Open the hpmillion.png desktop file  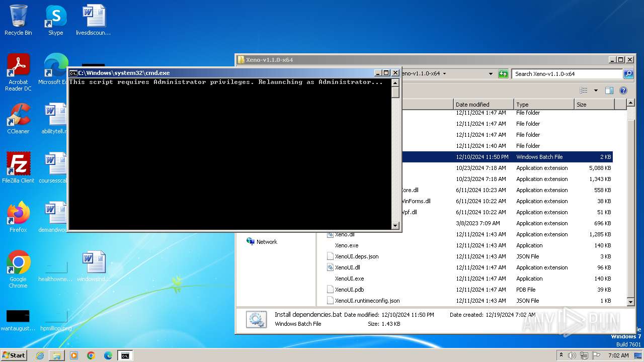tap(55, 320)
